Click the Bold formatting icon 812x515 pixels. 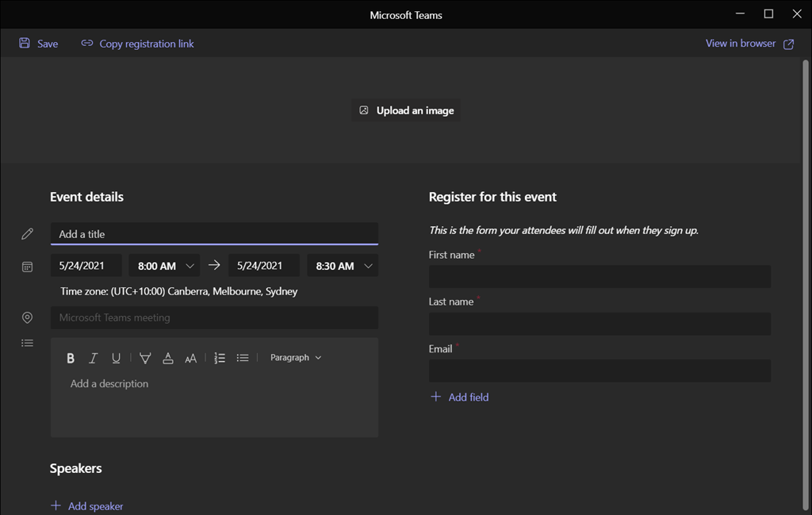71,358
